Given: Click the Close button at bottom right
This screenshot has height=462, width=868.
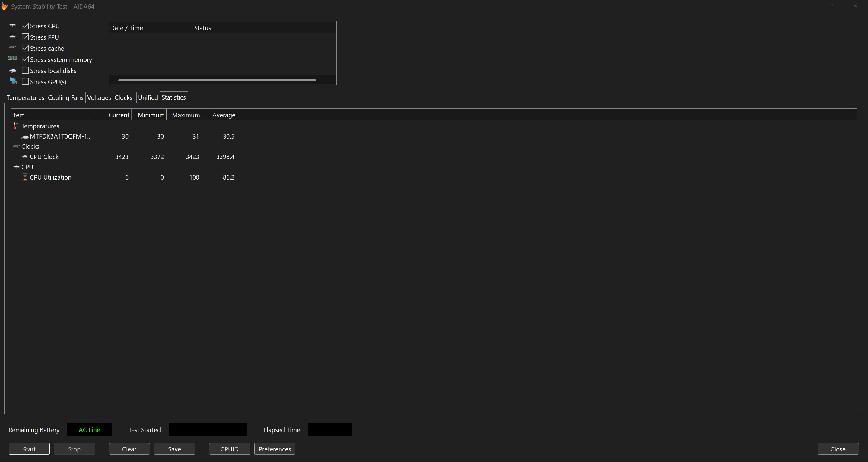Looking at the screenshot, I should point(838,449).
